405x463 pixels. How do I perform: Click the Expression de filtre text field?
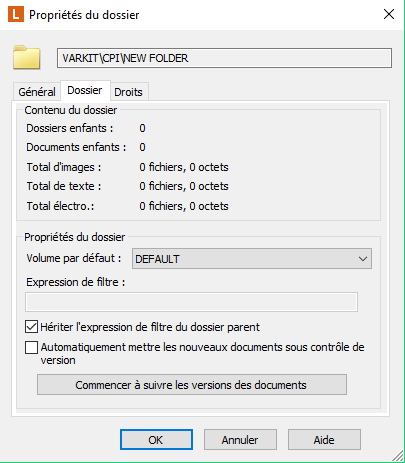(191, 302)
